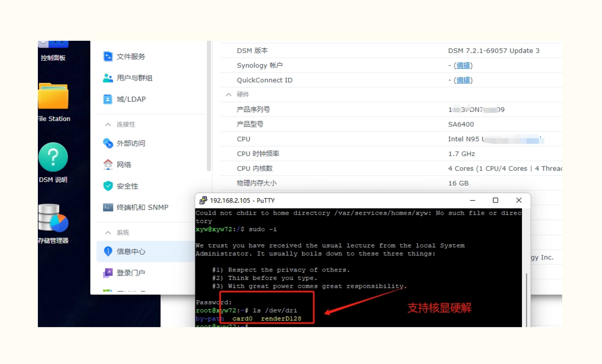Click 编辑 link for Synology 帐户

point(463,66)
